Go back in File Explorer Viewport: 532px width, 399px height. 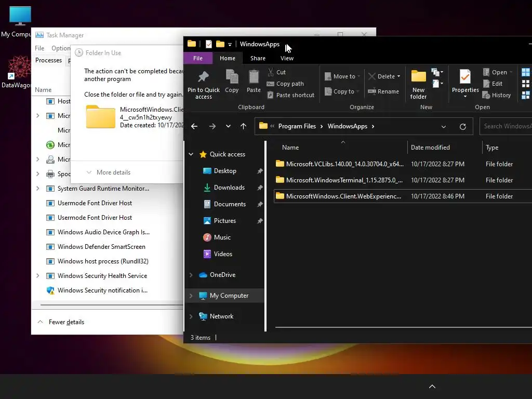pyautogui.click(x=194, y=127)
